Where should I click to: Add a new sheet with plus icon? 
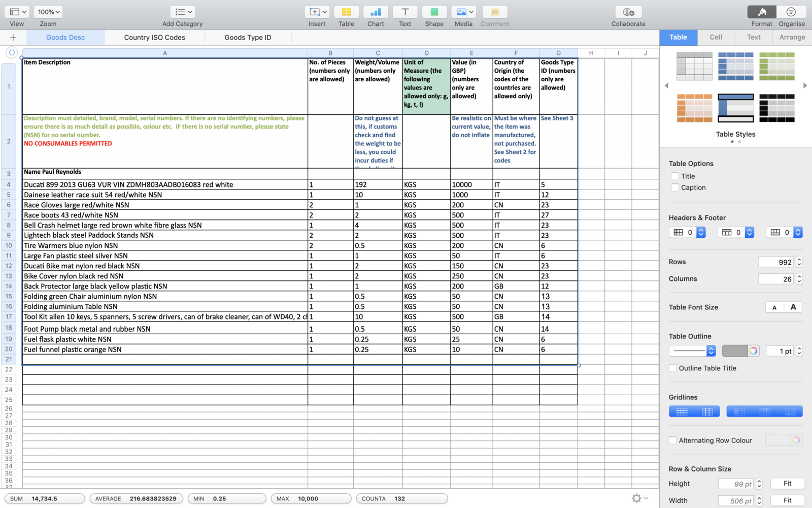[x=13, y=38]
